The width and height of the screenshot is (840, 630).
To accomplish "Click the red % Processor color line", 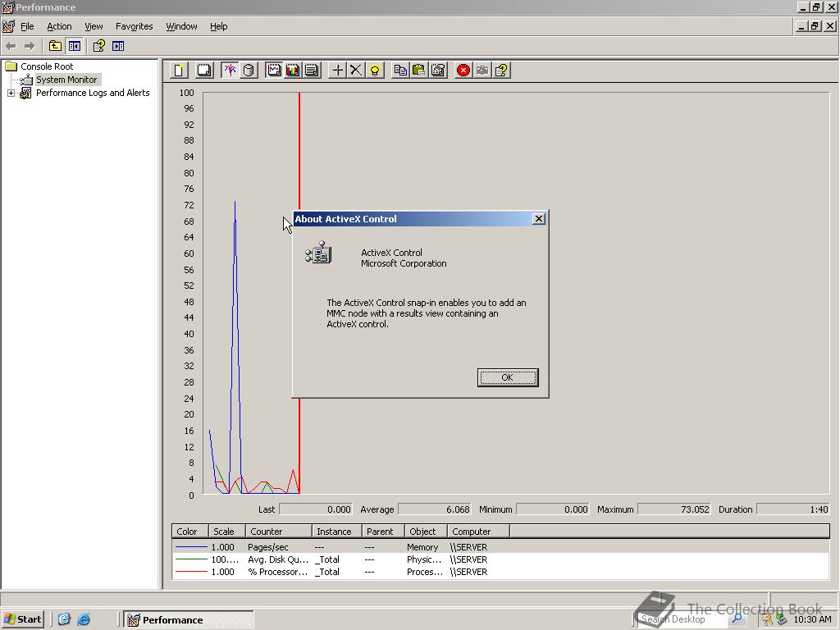I will (191, 572).
